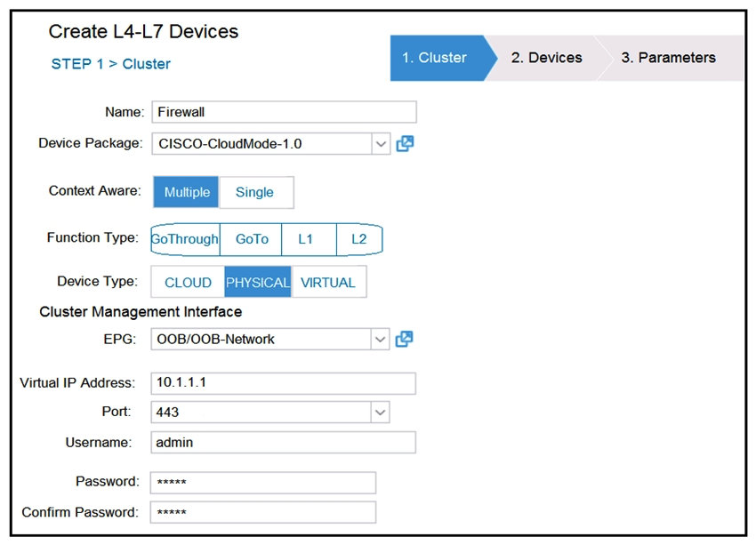
Task: Set device type to VIRTUAL
Action: tap(328, 282)
